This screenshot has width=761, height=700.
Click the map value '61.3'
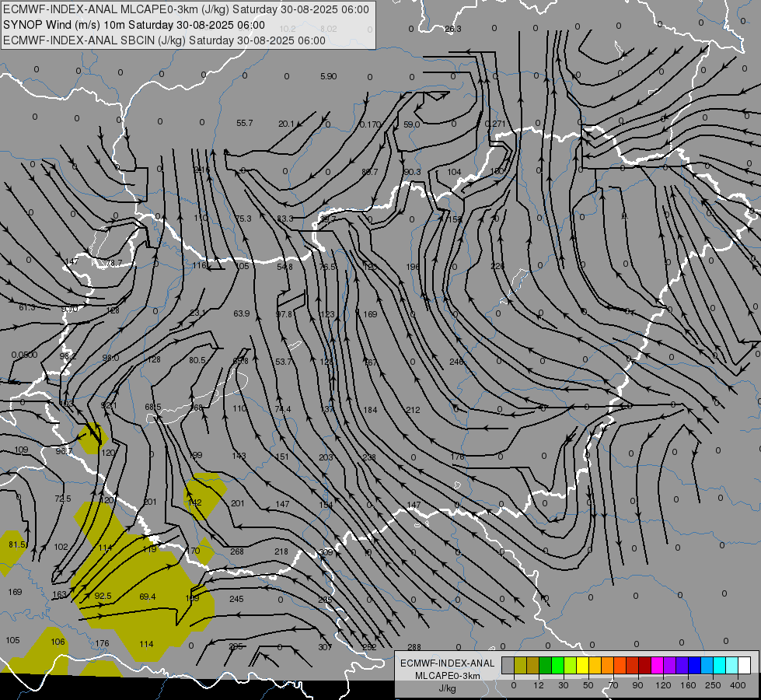click(x=27, y=307)
